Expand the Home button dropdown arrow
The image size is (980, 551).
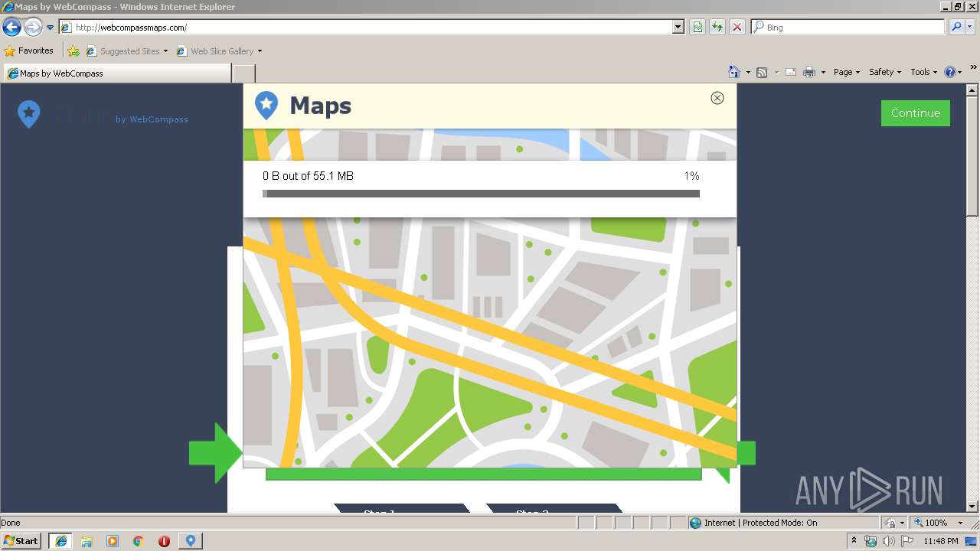pyautogui.click(x=748, y=72)
